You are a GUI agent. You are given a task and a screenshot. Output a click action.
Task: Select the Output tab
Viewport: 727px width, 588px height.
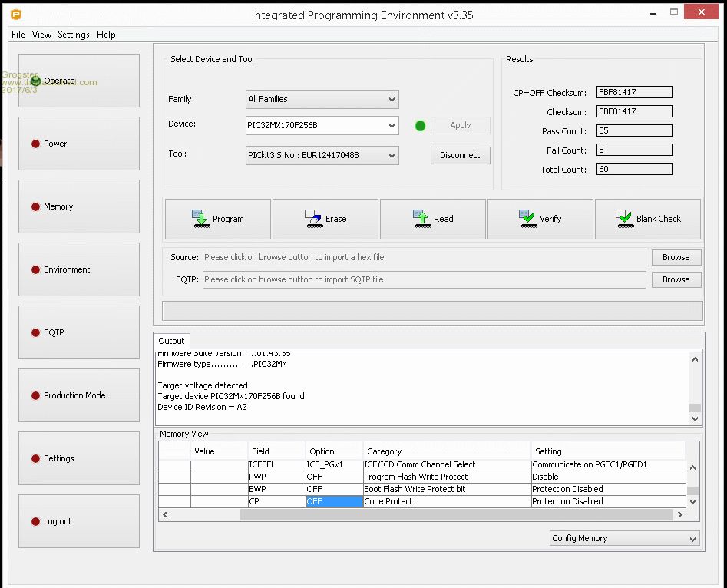[171, 341]
